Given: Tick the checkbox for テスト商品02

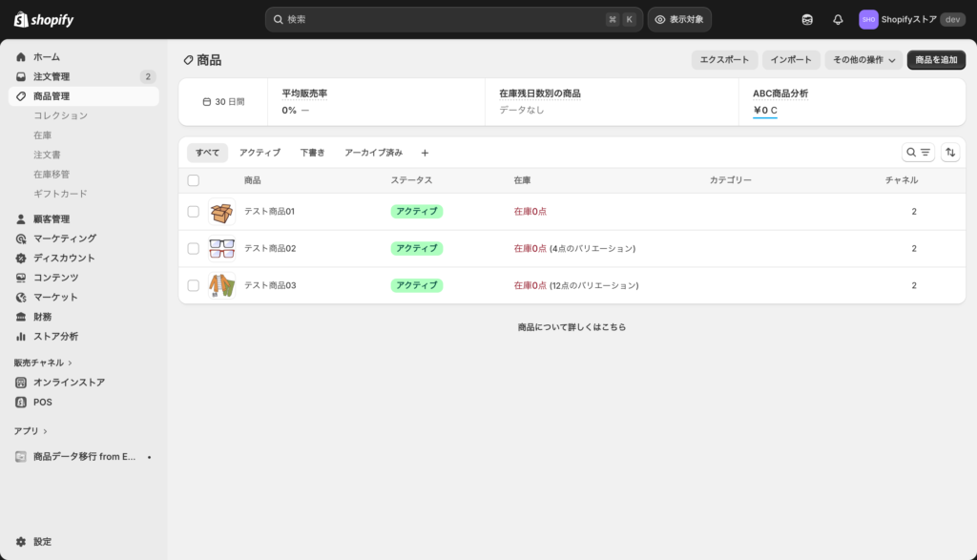Looking at the screenshot, I should click(x=194, y=248).
